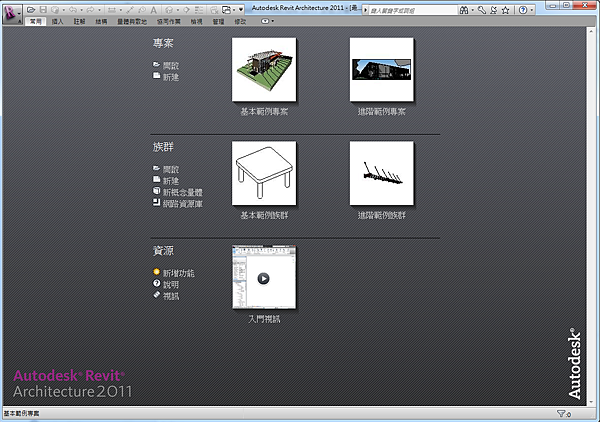This screenshot has width=600, height=422.
Task: Click 開啟 link under 專案 section
Action: point(171,64)
